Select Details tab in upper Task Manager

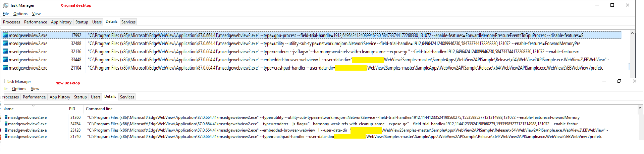(x=111, y=21)
